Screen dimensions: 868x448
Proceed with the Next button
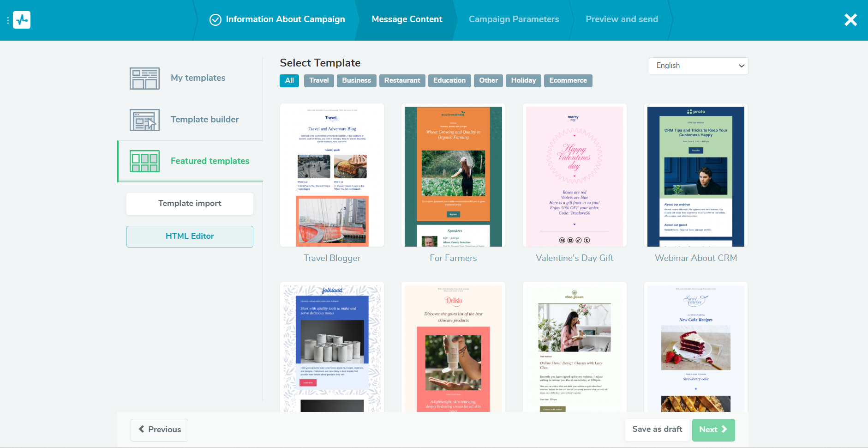click(713, 430)
